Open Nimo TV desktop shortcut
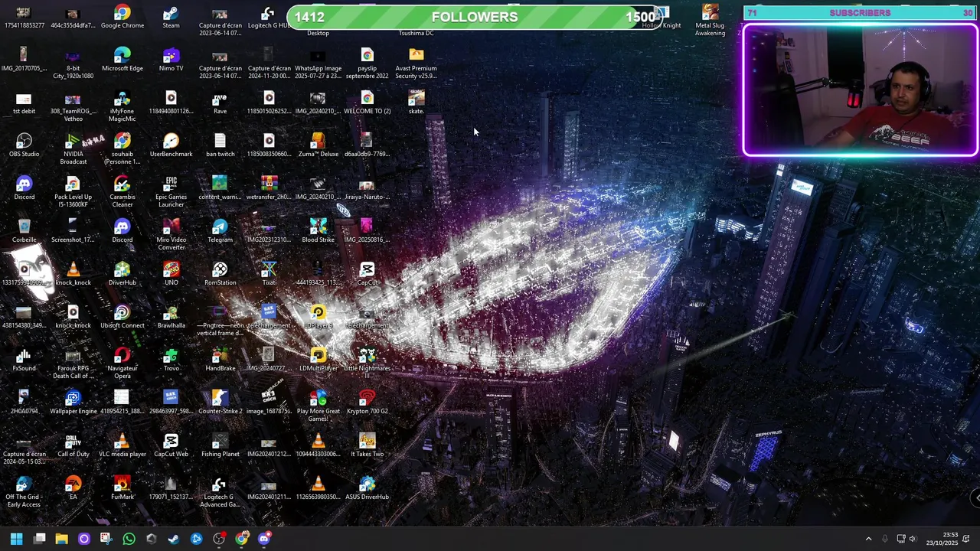The width and height of the screenshot is (980, 551). coord(171,60)
